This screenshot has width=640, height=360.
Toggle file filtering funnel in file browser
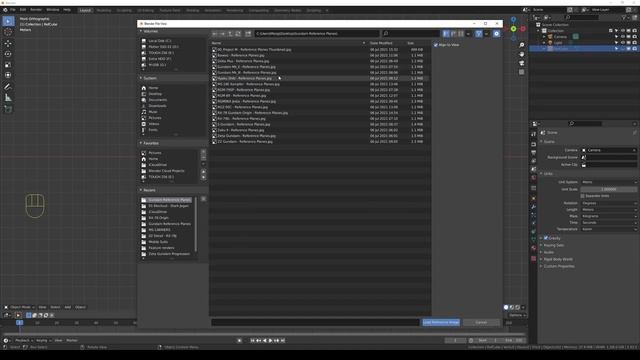(478, 33)
